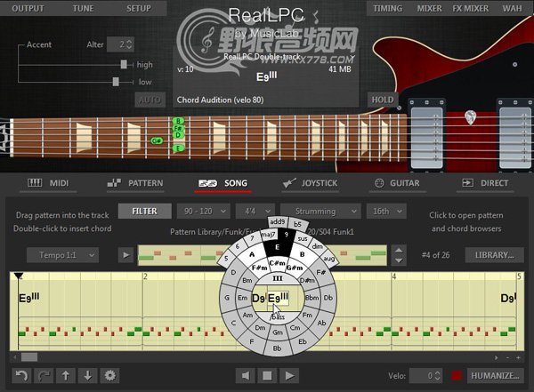Image resolution: width=534 pixels, height=392 pixels.
Task: Click the stop playback button
Action: tap(267, 376)
